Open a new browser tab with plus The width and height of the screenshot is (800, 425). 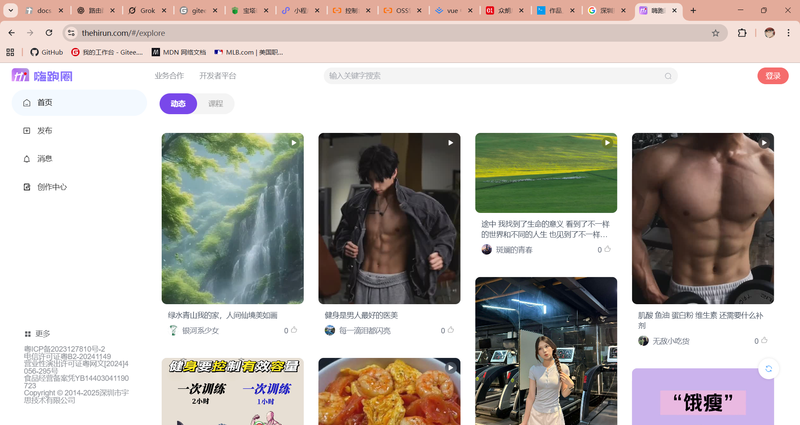coord(693,10)
